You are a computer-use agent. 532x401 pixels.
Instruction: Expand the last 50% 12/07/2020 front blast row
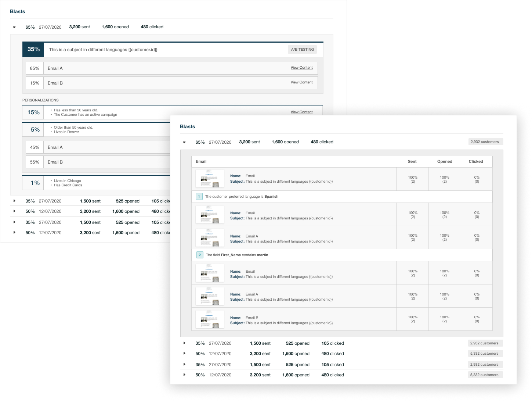pos(184,375)
